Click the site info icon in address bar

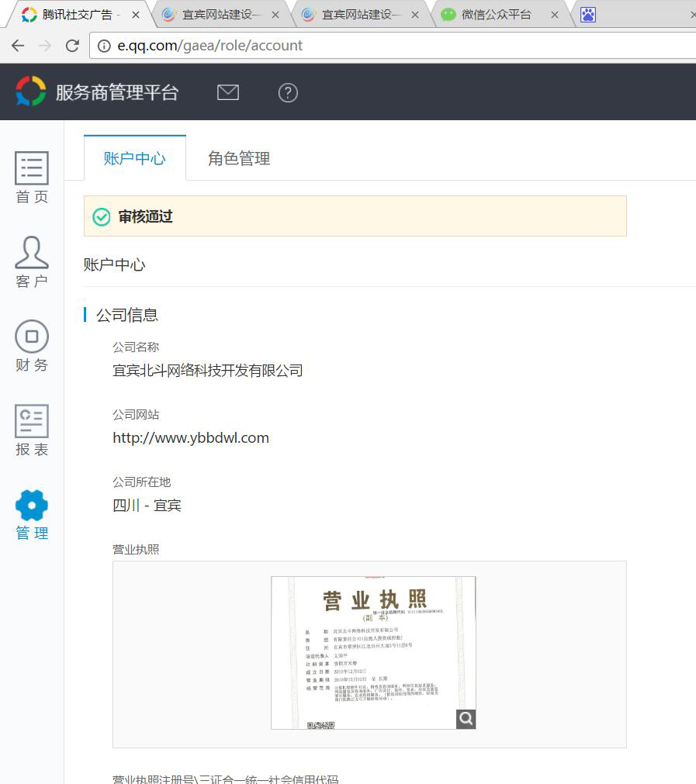pos(104,45)
